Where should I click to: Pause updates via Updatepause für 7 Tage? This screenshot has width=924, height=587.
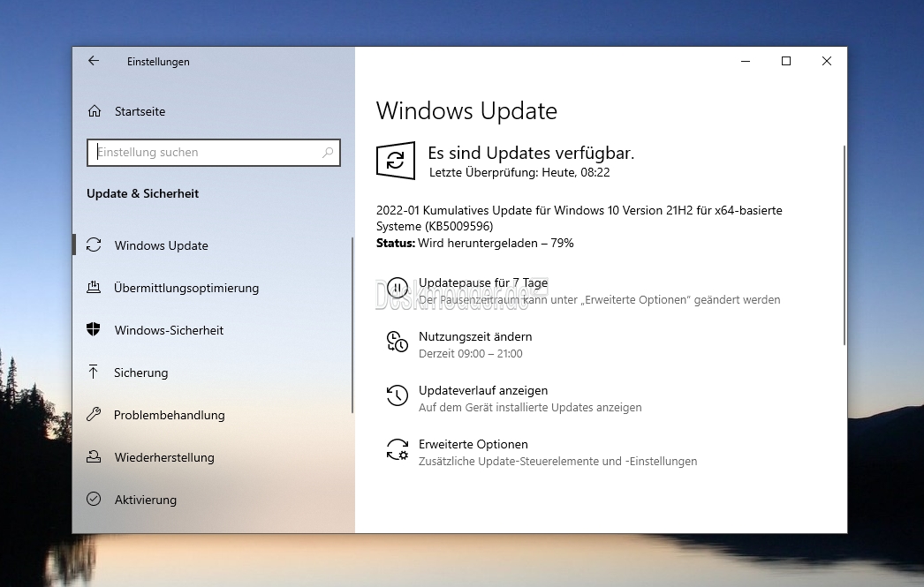483,283
